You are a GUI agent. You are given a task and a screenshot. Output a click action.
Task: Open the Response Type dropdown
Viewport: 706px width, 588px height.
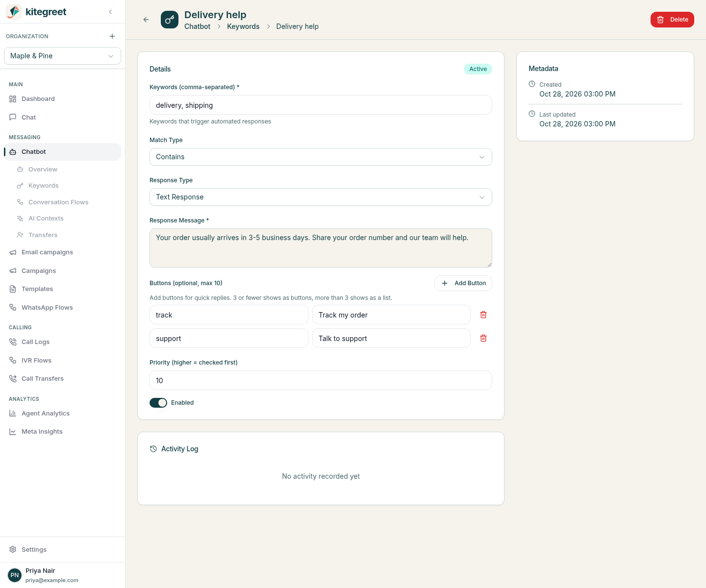pos(321,197)
